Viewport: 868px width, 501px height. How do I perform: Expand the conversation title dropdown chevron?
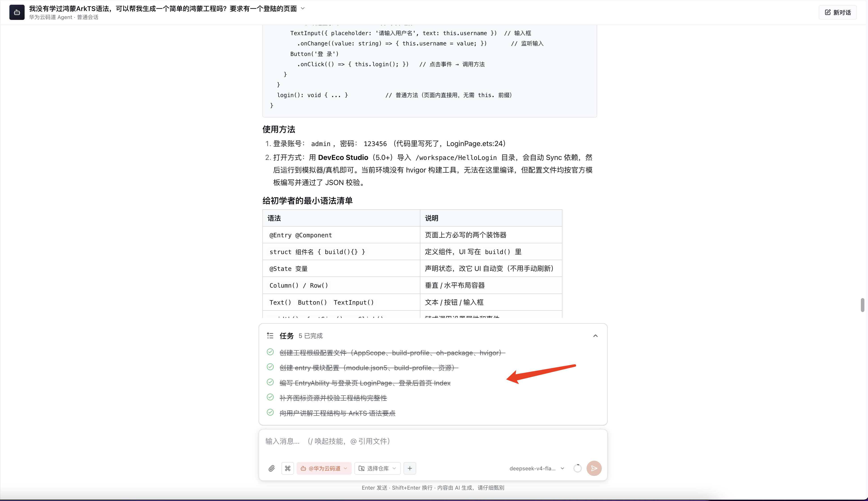(303, 8)
